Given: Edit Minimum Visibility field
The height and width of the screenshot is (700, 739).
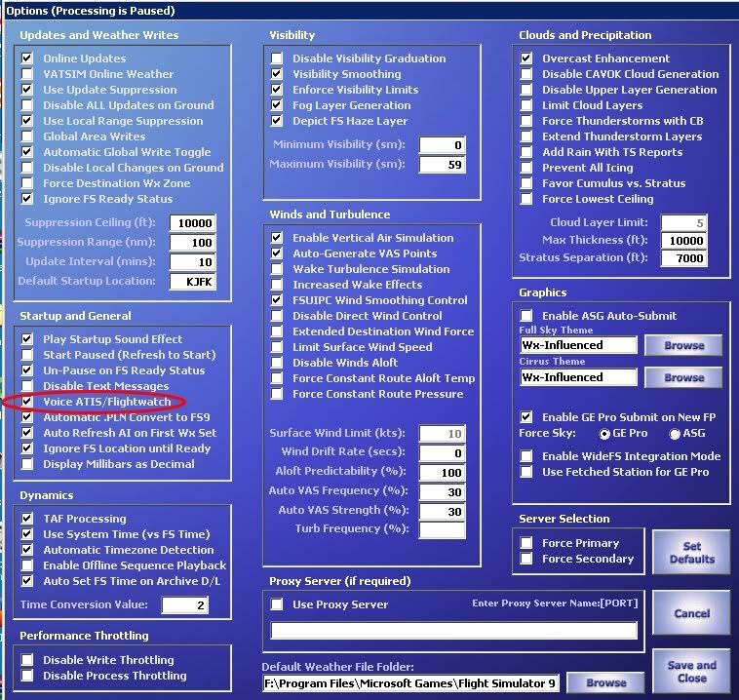Looking at the screenshot, I should (x=442, y=144).
